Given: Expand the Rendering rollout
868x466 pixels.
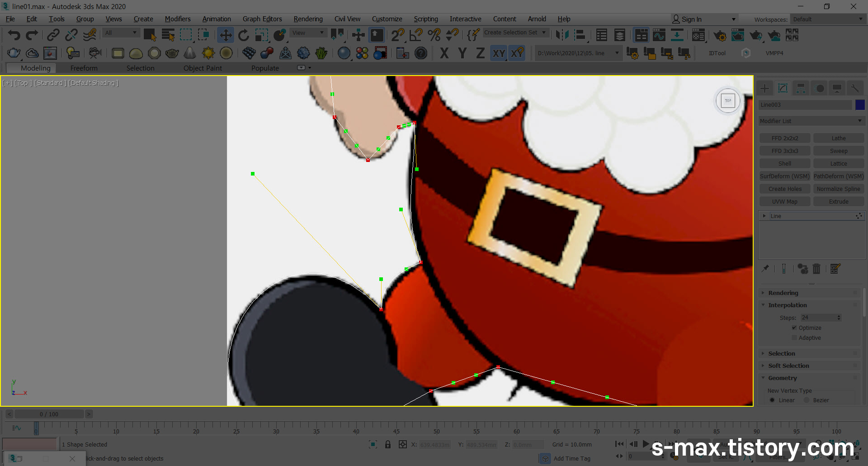Looking at the screenshot, I should point(810,293).
